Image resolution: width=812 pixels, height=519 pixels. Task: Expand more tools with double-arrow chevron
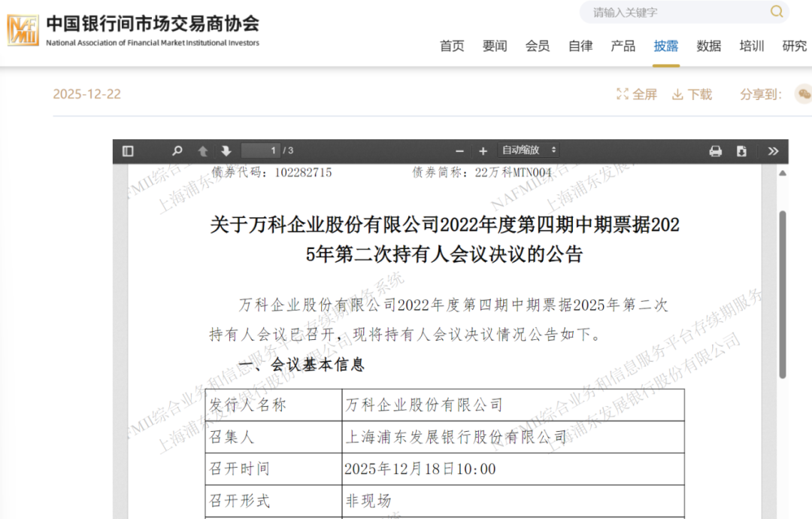point(774,150)
